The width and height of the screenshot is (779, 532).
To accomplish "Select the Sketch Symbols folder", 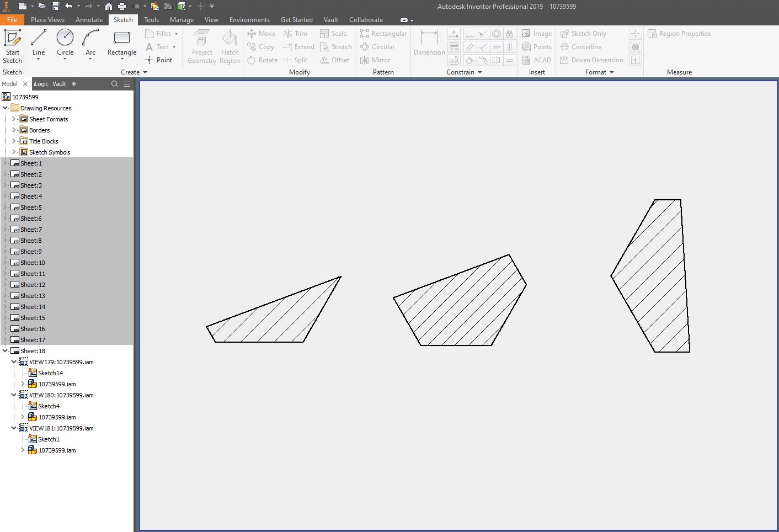I will pos(50,152).
